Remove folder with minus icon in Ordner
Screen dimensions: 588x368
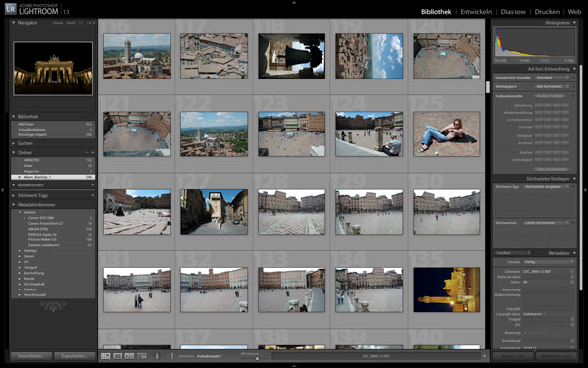point(87,153)
